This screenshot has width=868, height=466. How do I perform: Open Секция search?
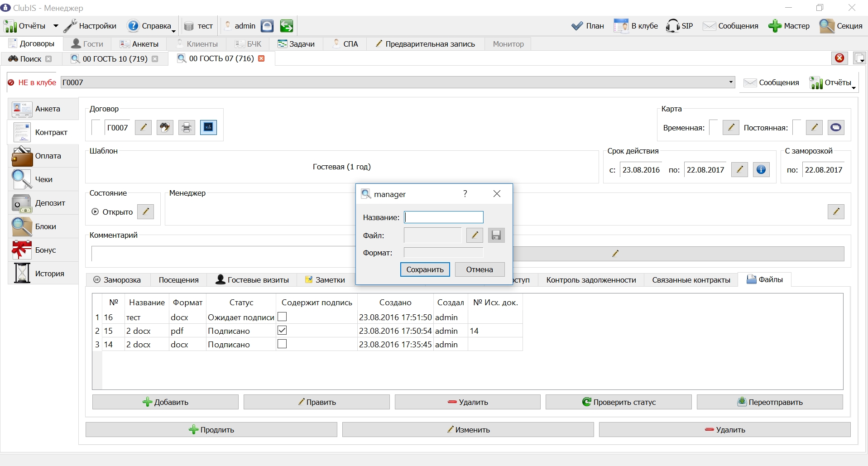pyautogui.click(x=841, y=26)
